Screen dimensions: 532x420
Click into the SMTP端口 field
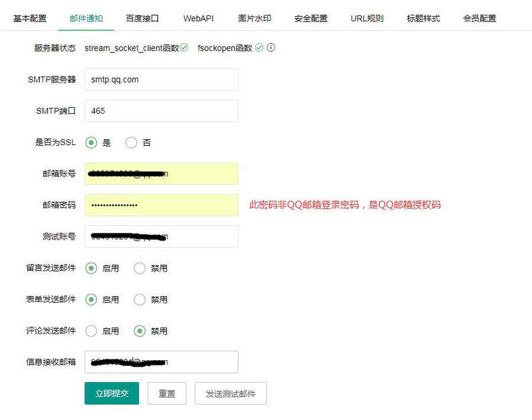click(x=161, y=111)
